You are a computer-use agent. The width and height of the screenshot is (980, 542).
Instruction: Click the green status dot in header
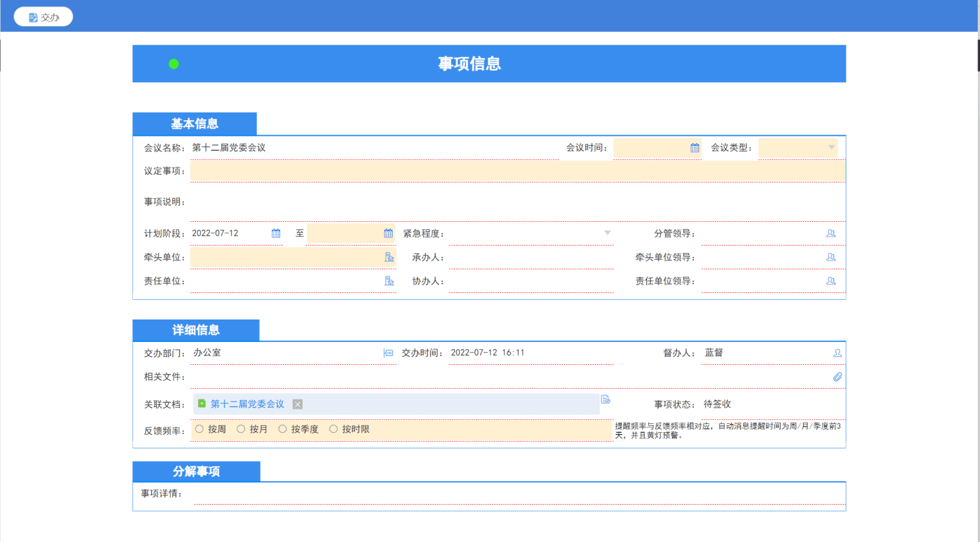click(174, 64)
